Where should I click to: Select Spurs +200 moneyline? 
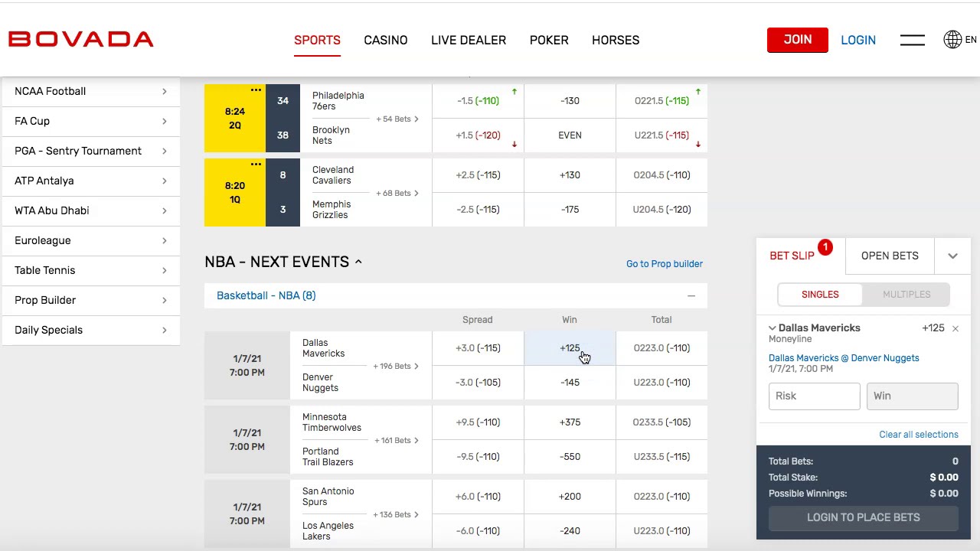tap(570, 497)
